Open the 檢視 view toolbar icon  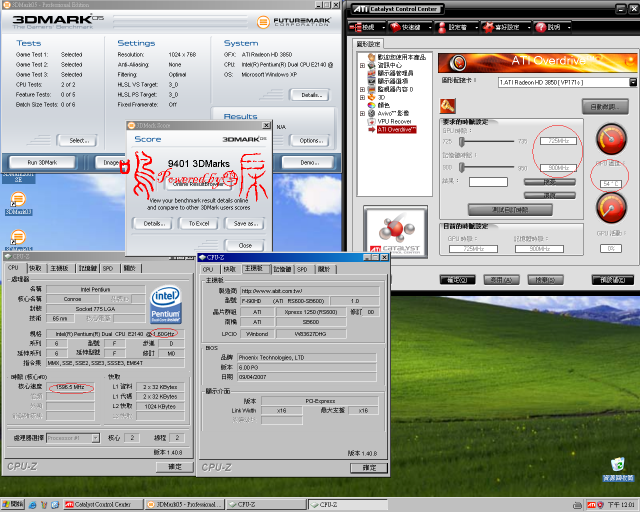[356, 27]
